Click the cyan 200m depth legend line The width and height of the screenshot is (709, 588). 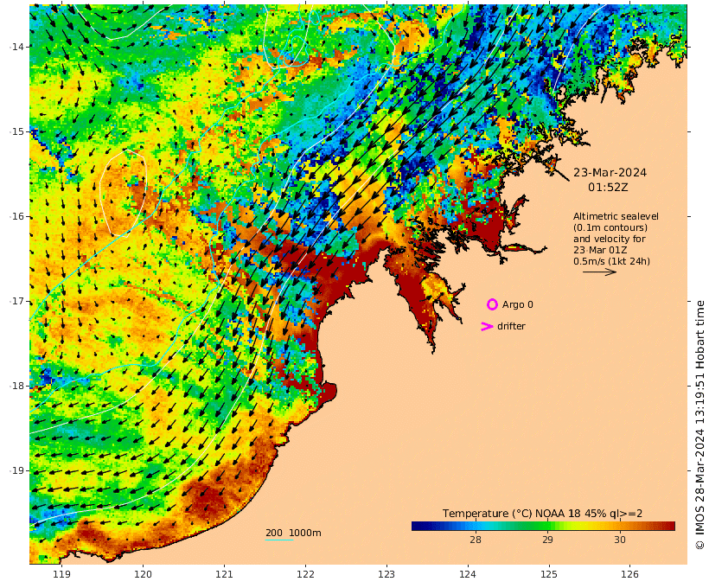pyautogui.click(x=279, y=540)
